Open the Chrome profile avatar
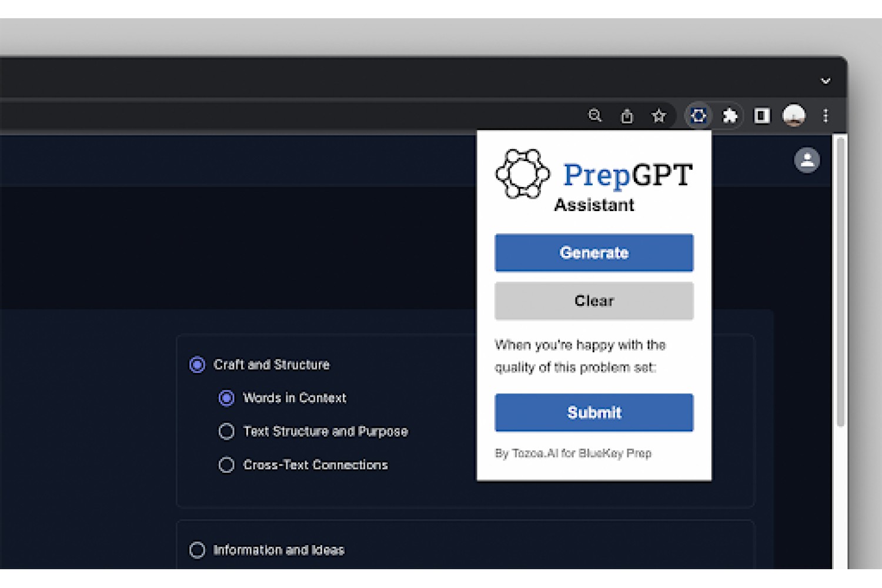 click(794, 115)
